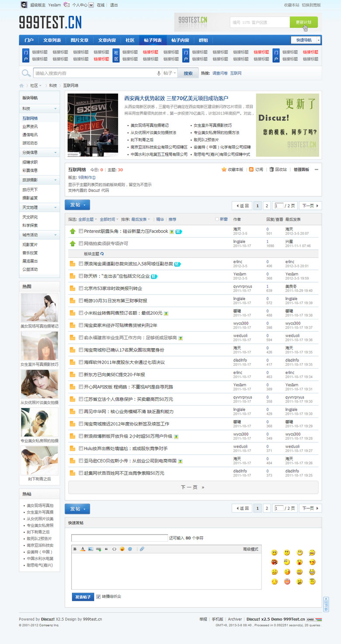Open the 图片文章 navigation tab
The width and height of the screenshot is (341, 644).
(x=80, y=40)
